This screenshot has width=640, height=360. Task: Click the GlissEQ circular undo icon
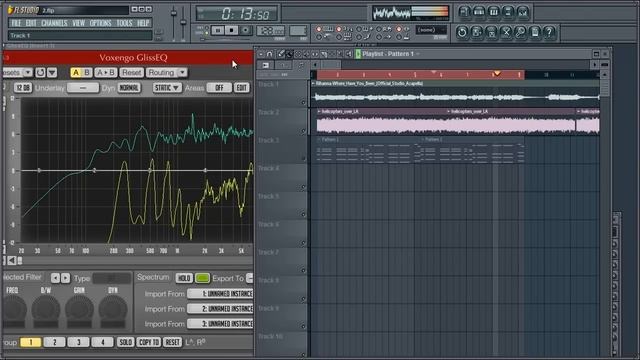[x=40, y=72]
